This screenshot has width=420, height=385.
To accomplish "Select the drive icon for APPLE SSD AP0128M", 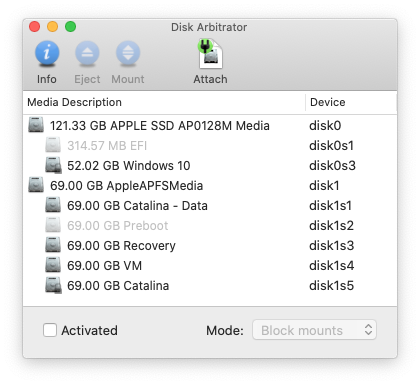I will (x=36, y=125).
